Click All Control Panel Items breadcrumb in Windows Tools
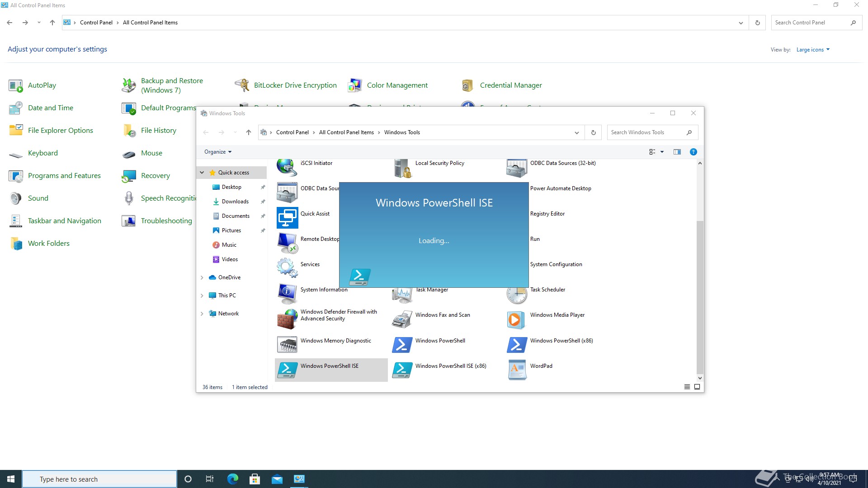The image size is (868, 488). point(346,132)
